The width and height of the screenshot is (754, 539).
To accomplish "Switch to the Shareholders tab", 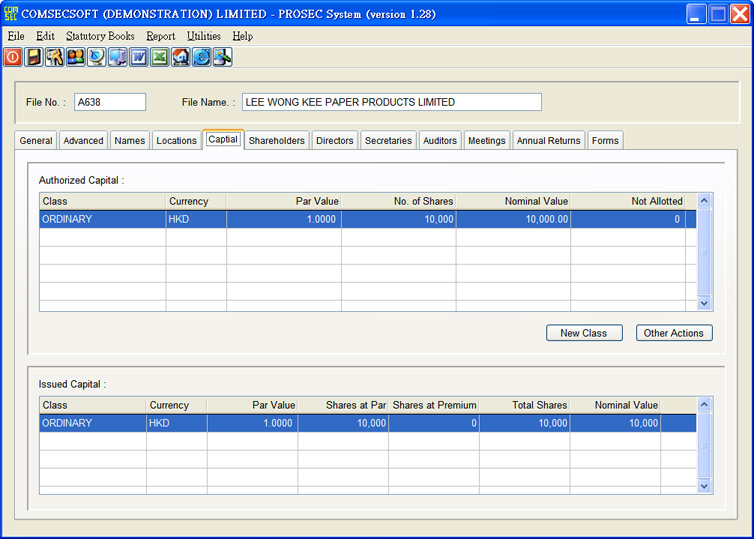I will click(276, 141).
